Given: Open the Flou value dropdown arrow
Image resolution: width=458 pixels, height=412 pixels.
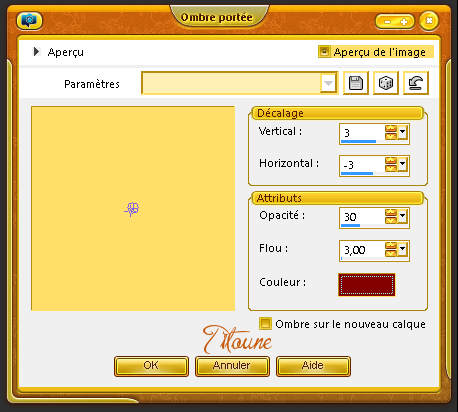Looking at the screenshot, I should coord(402,249).
